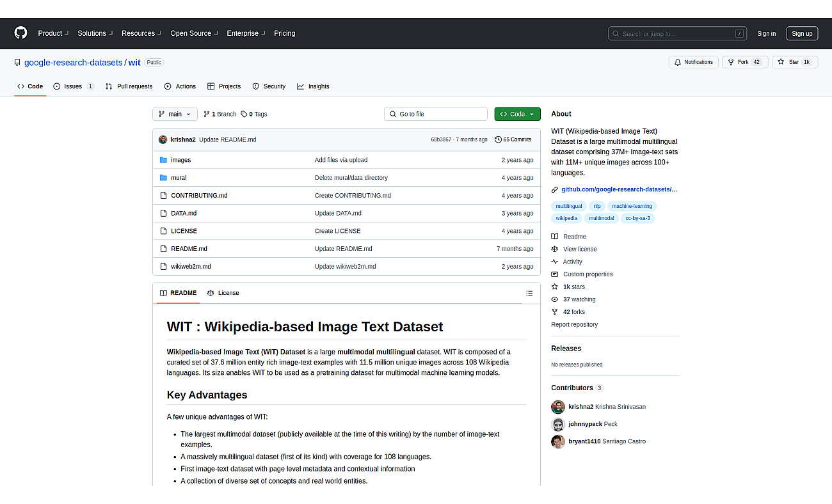
Task: Click the wikipedia topic tag
Action: click(566, 219)
